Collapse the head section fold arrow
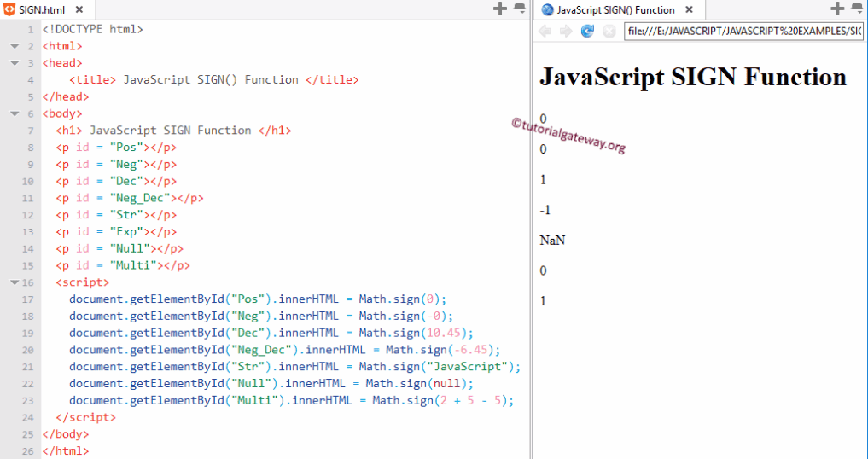Viewport: 868px width, 459px height. [15, 63]
